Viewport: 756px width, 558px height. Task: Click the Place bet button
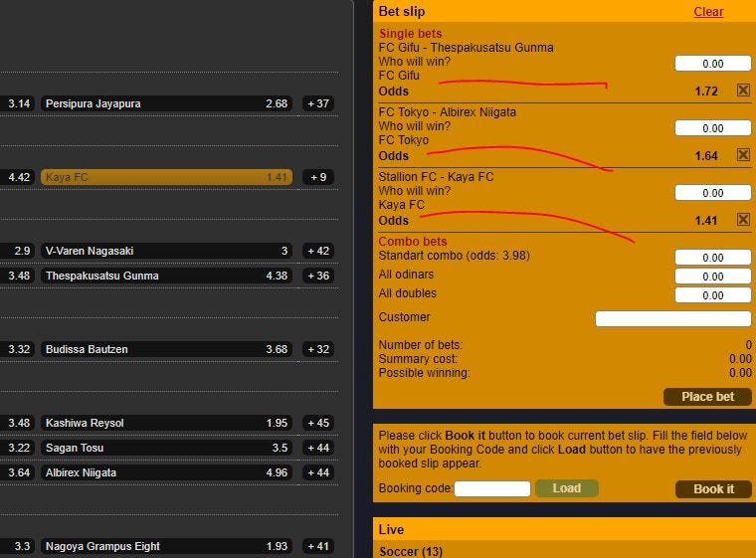(707, 397)
